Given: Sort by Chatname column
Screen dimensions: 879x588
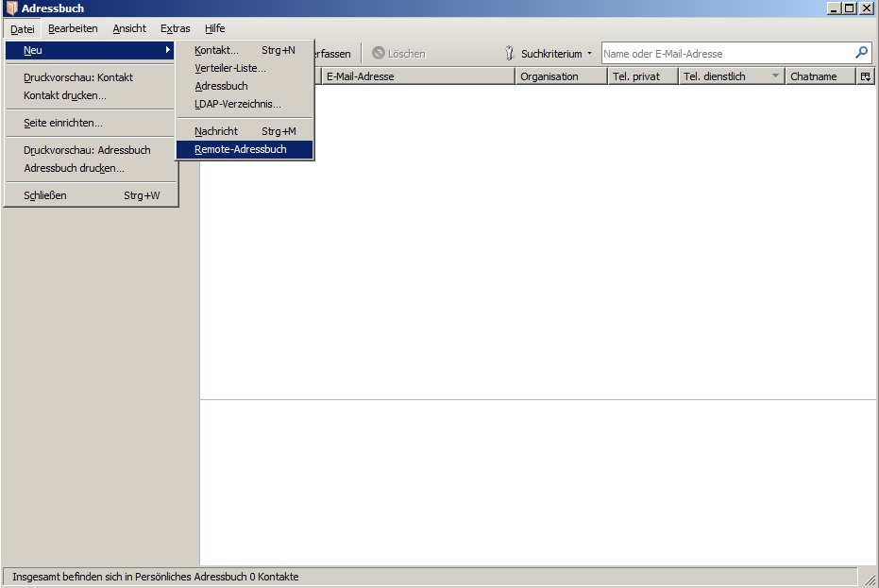Looking at the screenshot, I should (x=820, y=76).
